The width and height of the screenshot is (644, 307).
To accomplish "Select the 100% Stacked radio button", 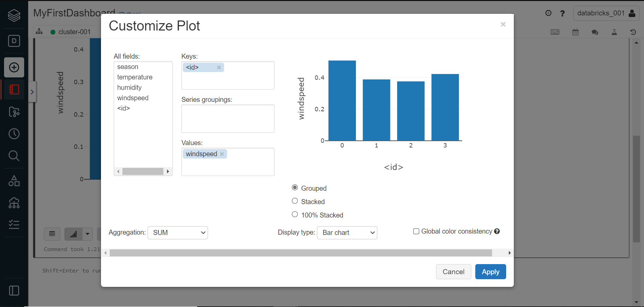I will tap(294, 214).
